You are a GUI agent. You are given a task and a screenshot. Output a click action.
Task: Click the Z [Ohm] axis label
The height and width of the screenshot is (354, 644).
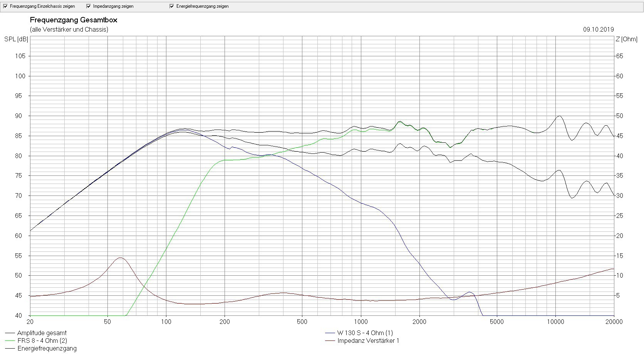point(626,39)
